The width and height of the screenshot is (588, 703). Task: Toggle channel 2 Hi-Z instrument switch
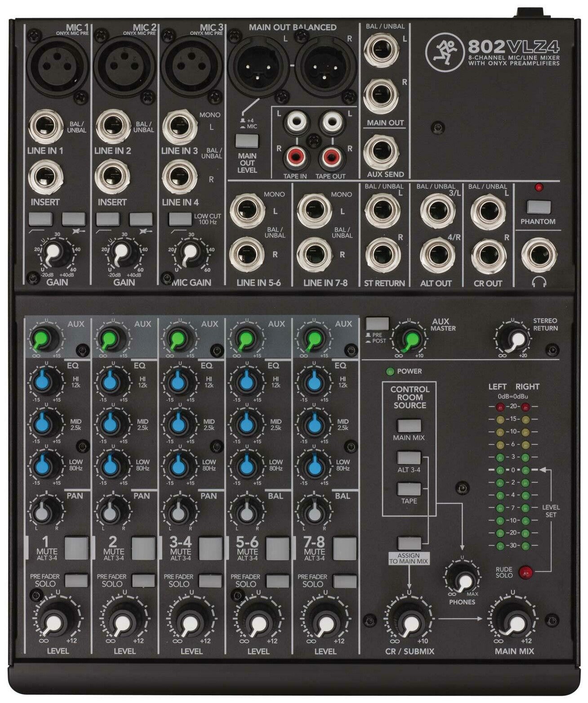141,219
